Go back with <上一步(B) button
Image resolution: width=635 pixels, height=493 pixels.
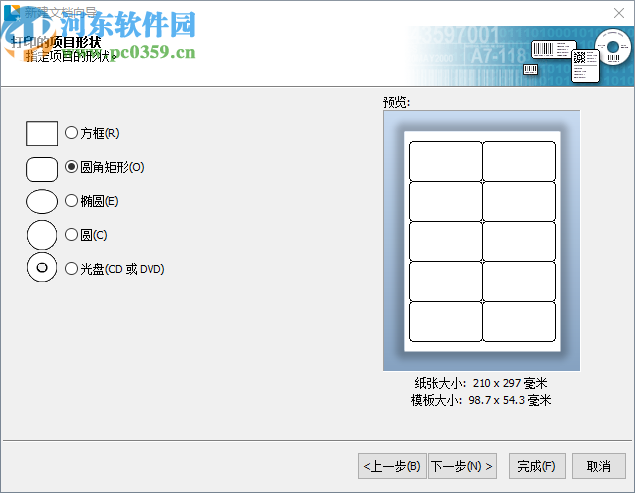tap(392, 466)
